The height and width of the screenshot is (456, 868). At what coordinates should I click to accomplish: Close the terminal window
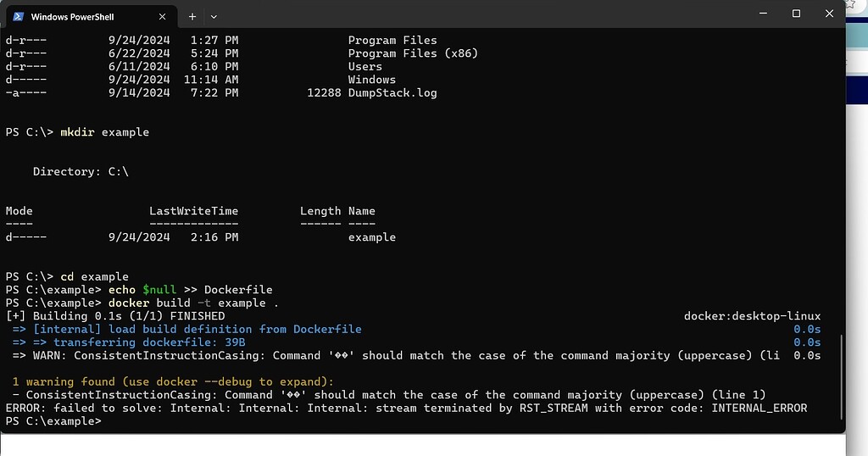click(x=829, y=14)
